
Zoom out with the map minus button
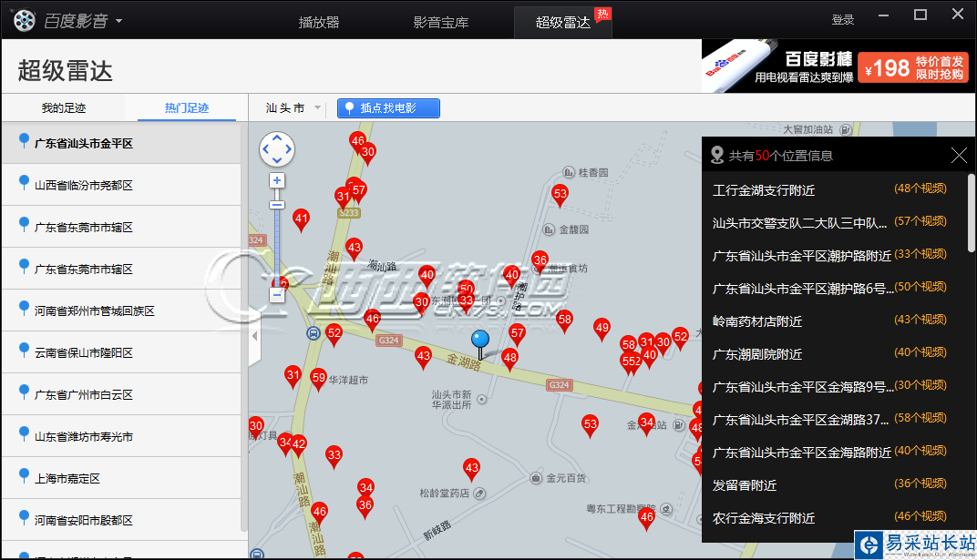[277, 296]
